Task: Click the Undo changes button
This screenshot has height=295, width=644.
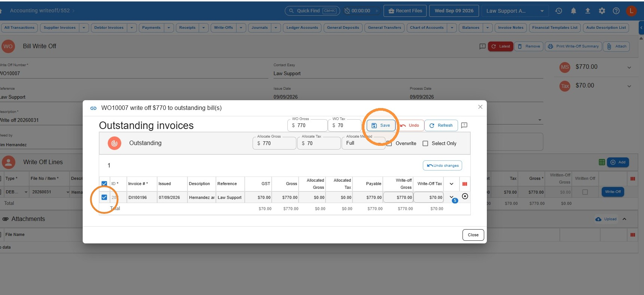Action: click(442, 166)
